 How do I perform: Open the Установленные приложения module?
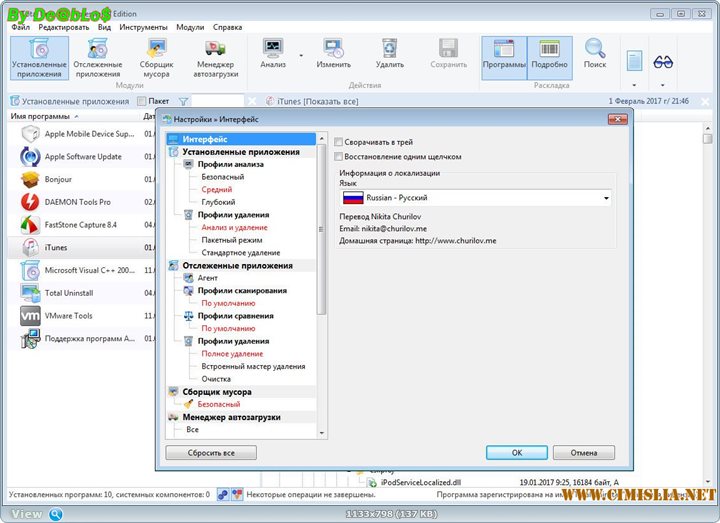point(40,56)
